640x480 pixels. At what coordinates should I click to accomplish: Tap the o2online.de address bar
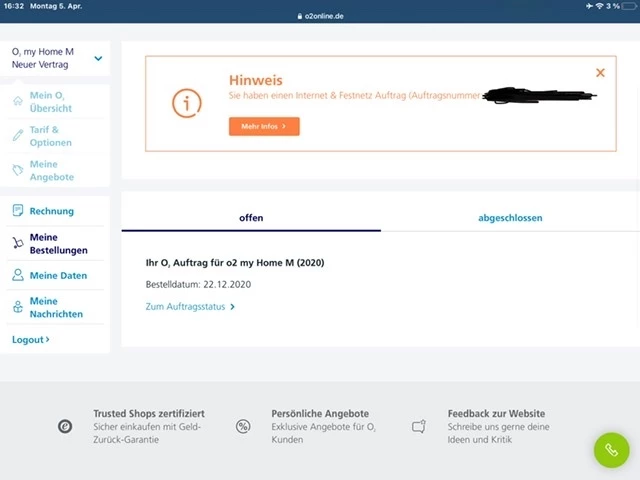(320, 16)
